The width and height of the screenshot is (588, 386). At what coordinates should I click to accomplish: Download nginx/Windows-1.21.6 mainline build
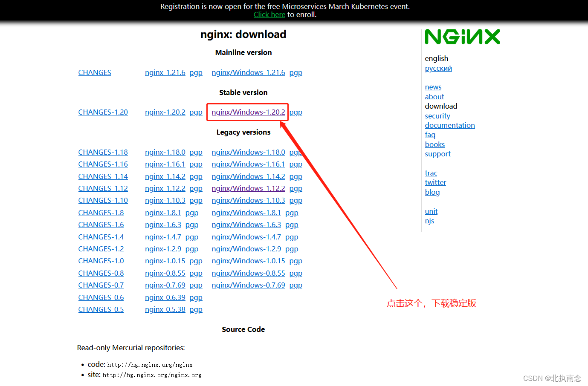pyautogui.click(x=248, y=72)
